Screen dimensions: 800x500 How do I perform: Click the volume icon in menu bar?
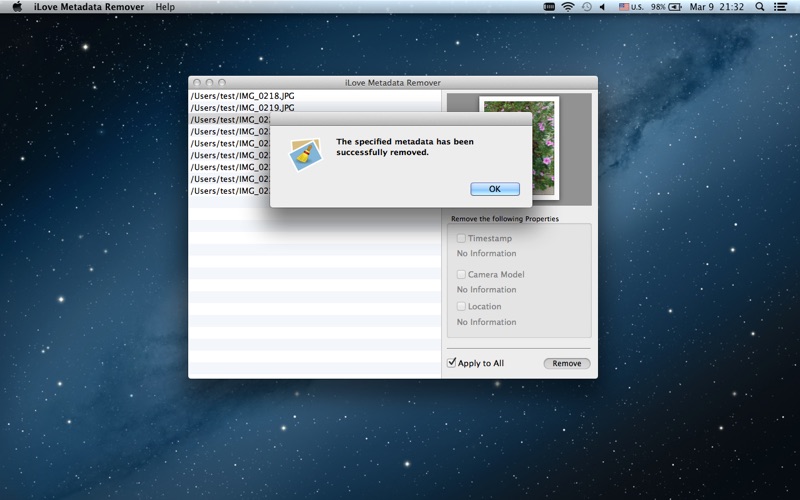point(603,7)
